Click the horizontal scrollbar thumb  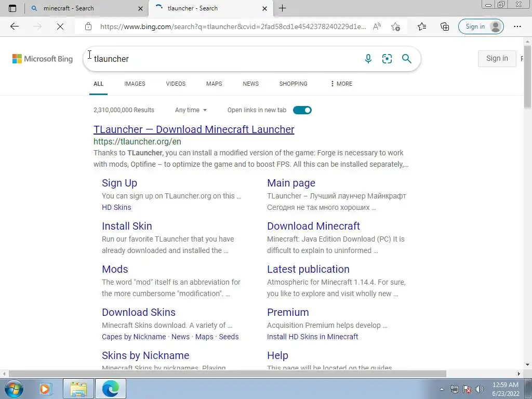click(228, 374)
